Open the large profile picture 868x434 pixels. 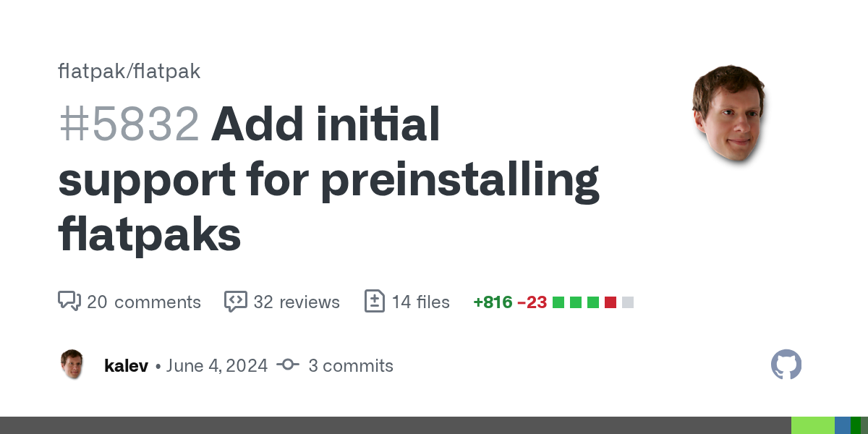[728, 112]
